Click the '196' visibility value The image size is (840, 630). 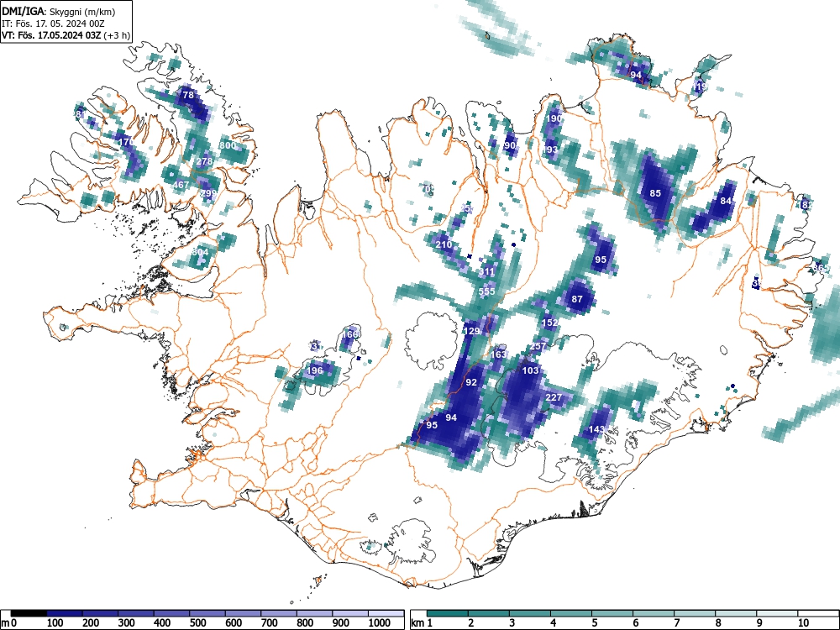(315, 370)
